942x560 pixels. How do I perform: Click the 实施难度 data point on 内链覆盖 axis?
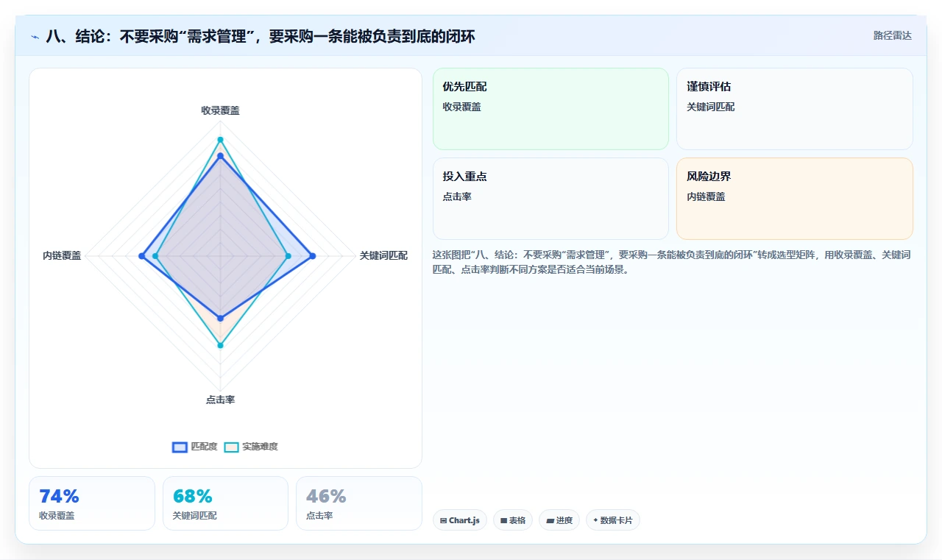click(155, 256)
